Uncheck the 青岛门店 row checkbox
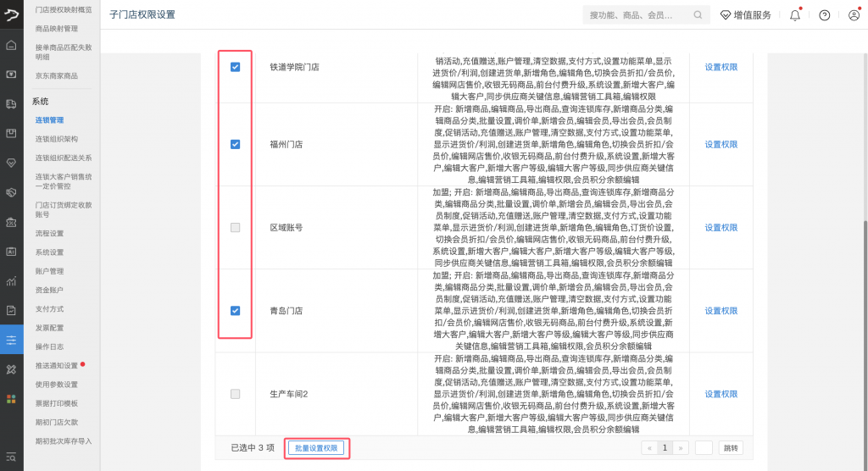Screen dimensions: 868x471 coord(235,311)
